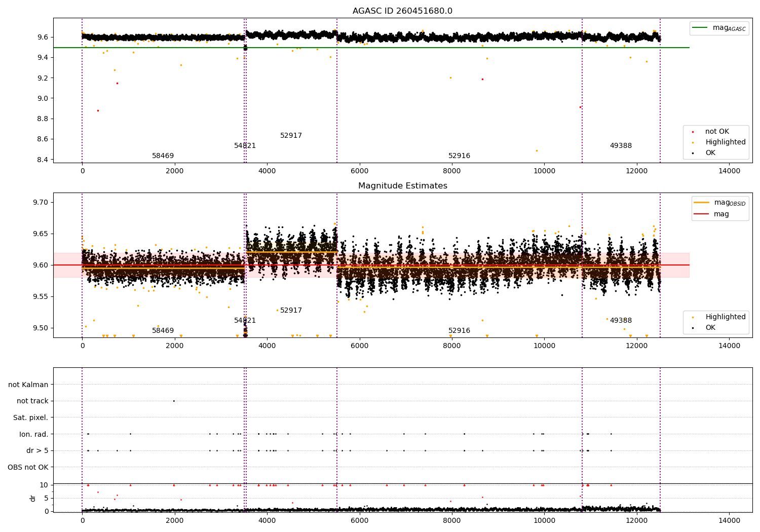Click the 14000 x-tick in bottom plot
The image size is (760, 532).
coord(729,520)
